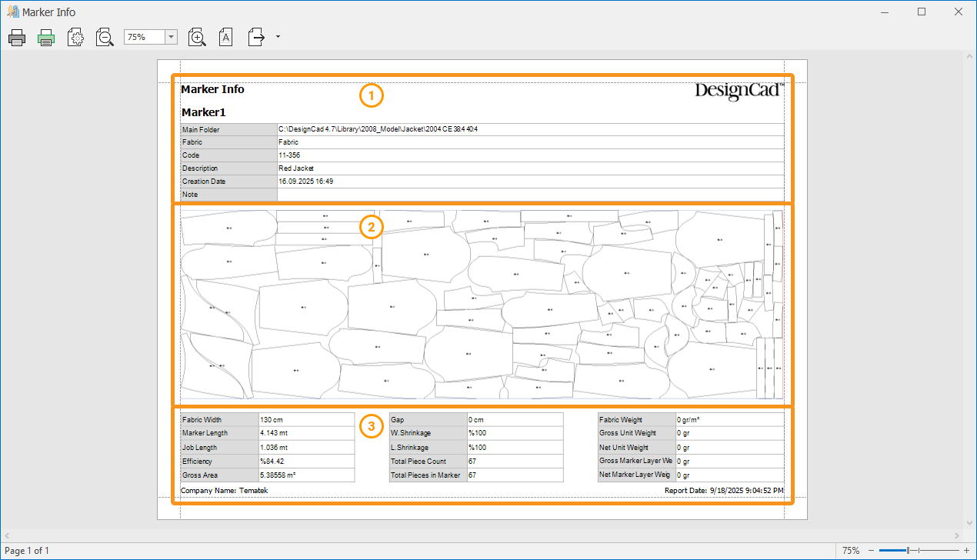Click horizontal scrollbar right arrow
The height and width of the screenshot is (560, 977).
click(958, 535)
